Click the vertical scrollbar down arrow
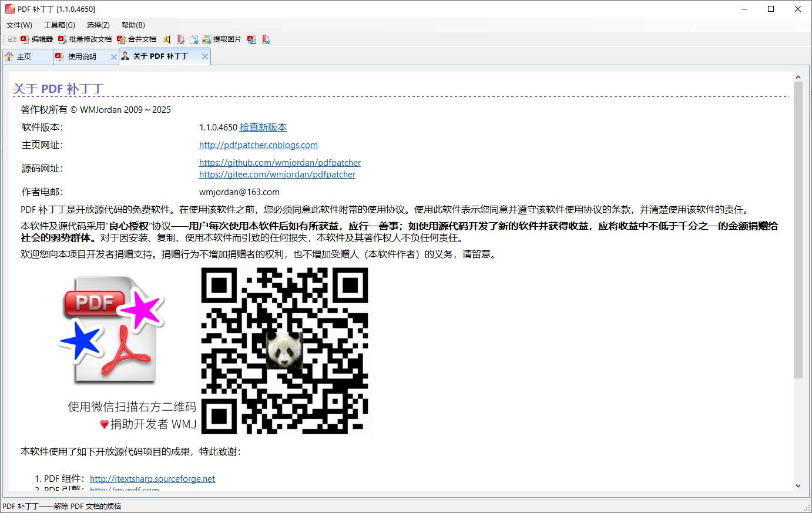812x513 pixels. 798,486
